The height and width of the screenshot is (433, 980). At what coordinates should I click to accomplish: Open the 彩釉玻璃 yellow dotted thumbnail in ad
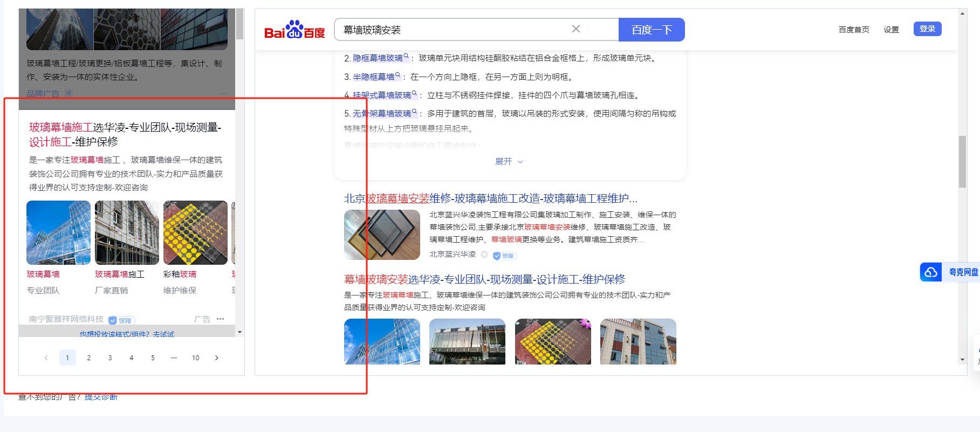pos(195,232)
